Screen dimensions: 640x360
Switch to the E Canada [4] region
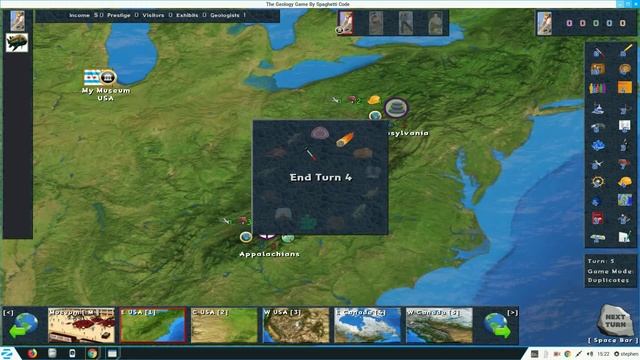(x=367, y=325)
